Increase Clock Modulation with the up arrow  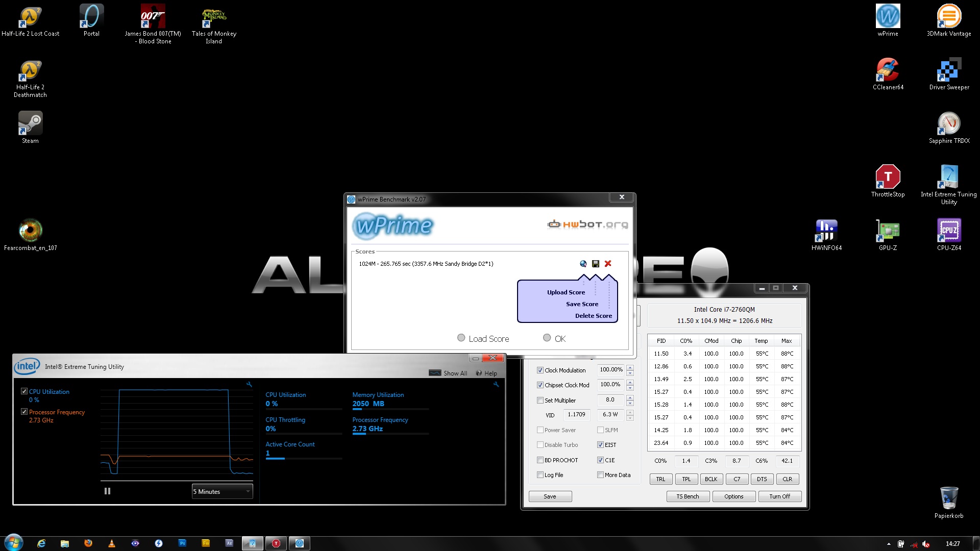tap(630, 367)
